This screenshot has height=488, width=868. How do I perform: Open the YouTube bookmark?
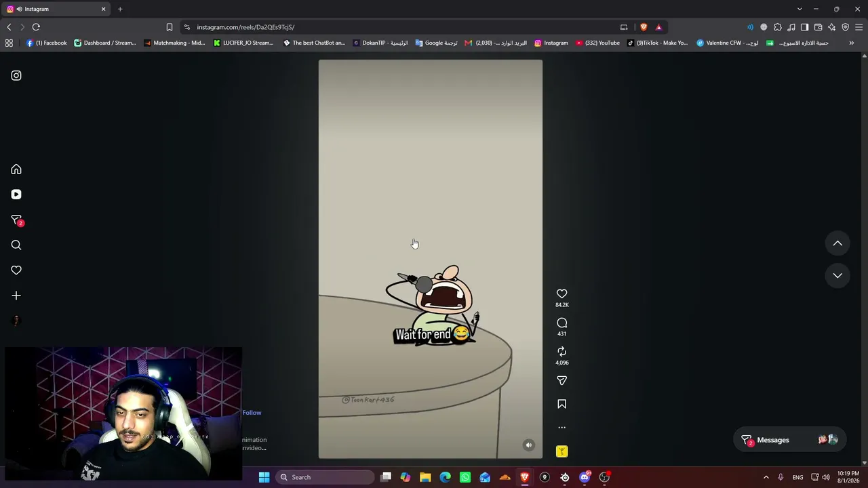pos(597,43)
